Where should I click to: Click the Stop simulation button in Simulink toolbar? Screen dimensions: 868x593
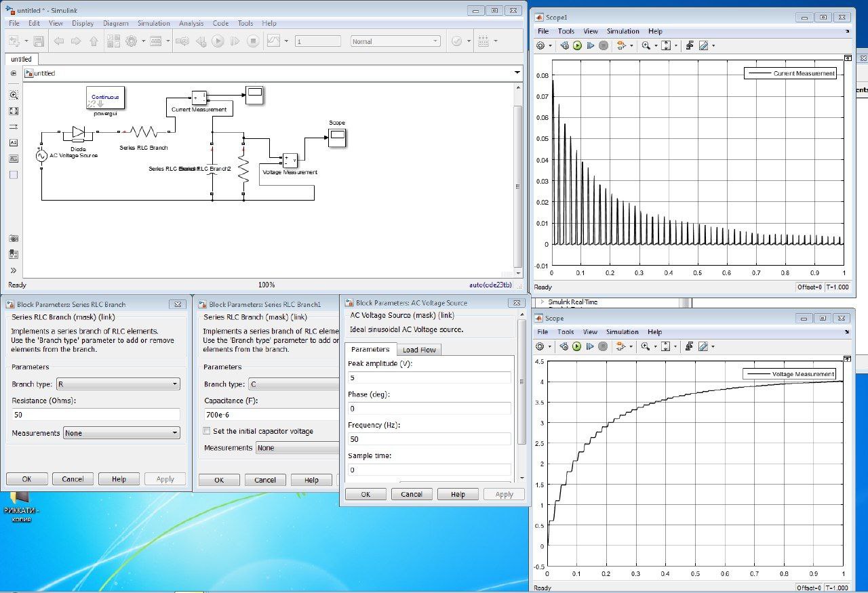click(x=253, y=41)
